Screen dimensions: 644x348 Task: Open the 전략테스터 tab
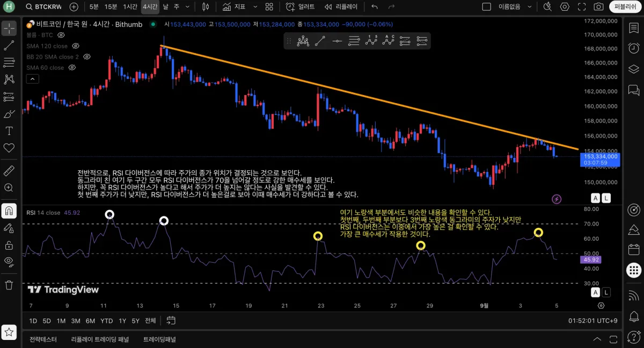43,339
